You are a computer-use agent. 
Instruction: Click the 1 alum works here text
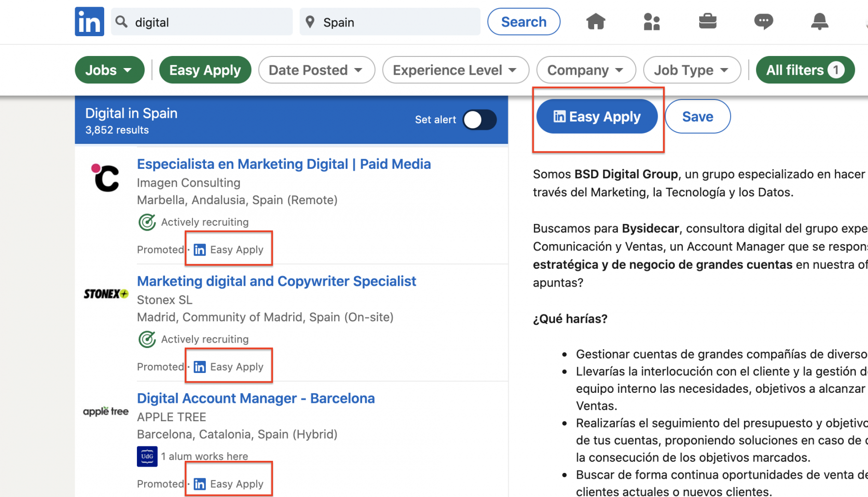[x=204, y=456]
